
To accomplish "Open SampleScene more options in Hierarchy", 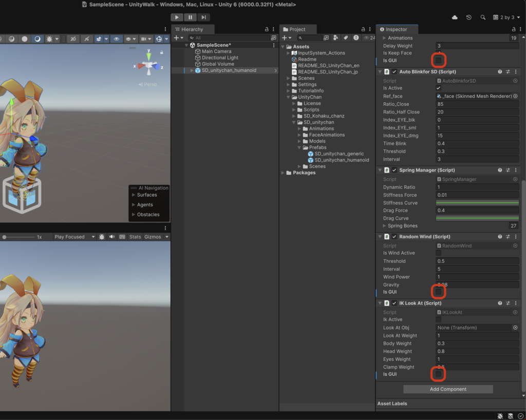I will (x=274, y=45).
